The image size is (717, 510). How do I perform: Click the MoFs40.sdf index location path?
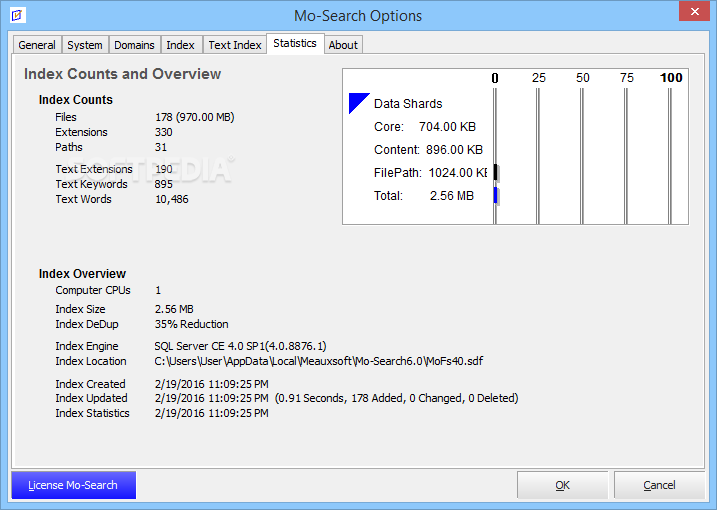pos(319,361)
